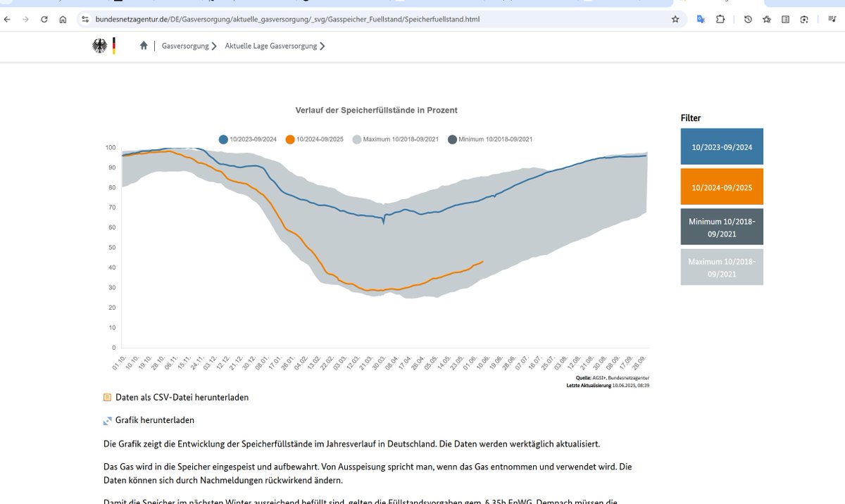Image resolution: width=845 pixels, height=504 pixels.
Task: Toggle Minimum 10/2018-09/2021 legend entry
Action: pos(490,139)
